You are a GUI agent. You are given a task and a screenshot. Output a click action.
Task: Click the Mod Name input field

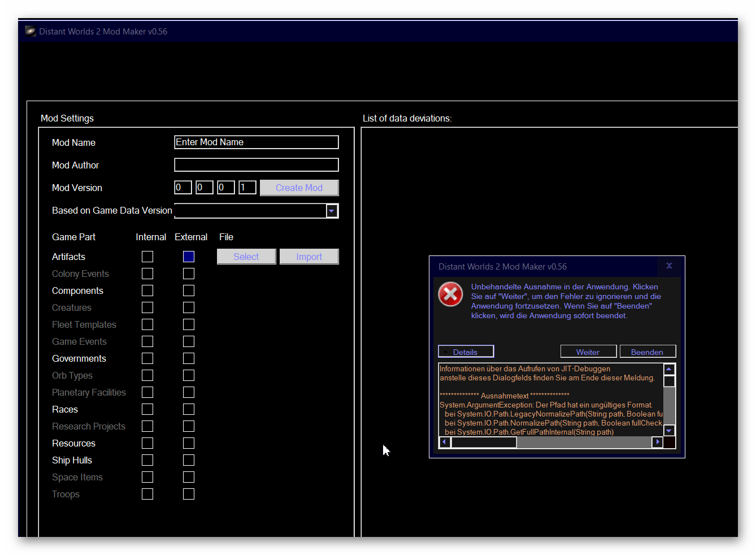257,142
